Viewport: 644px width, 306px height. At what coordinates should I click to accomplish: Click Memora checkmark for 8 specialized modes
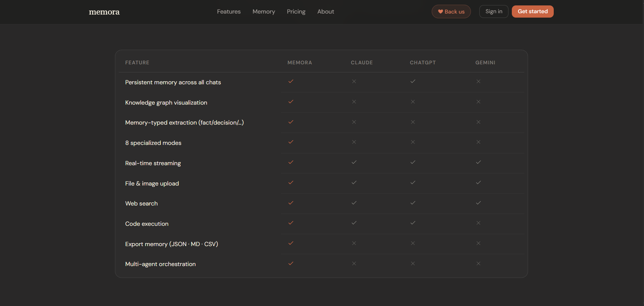click(x=291, y=142)
